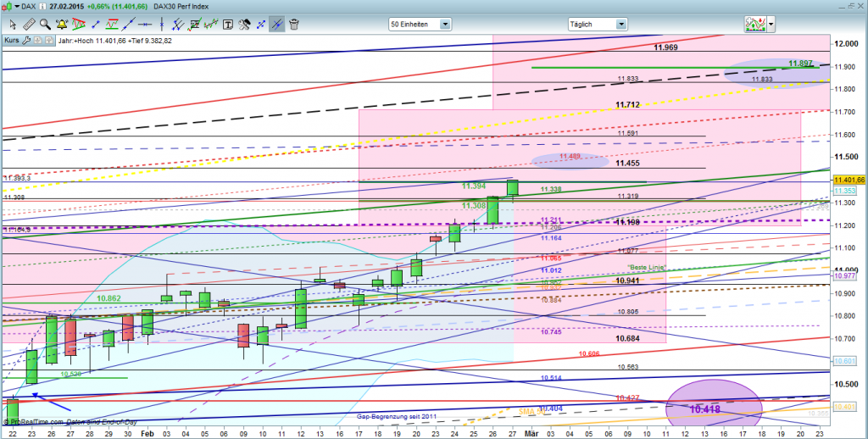Select the vertical line tool
The height and width of the screenshot is (439, 868).
coord(161,25)
